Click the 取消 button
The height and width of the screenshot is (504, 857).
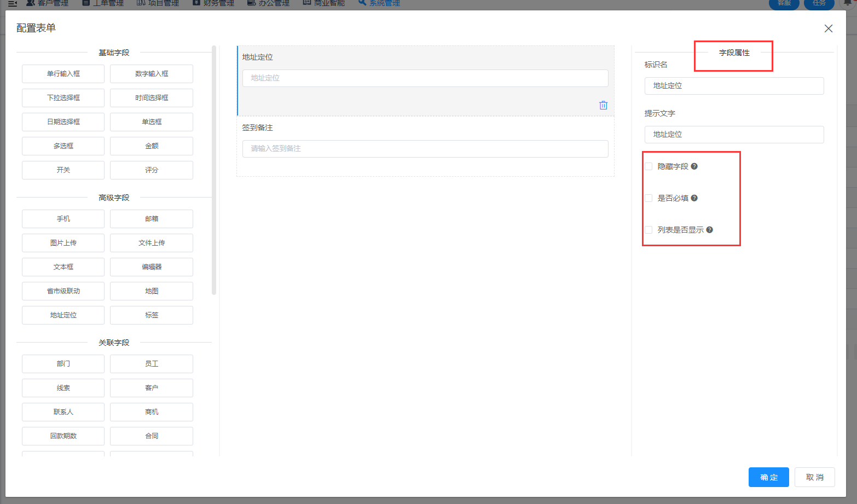click(x=814, y=477)
